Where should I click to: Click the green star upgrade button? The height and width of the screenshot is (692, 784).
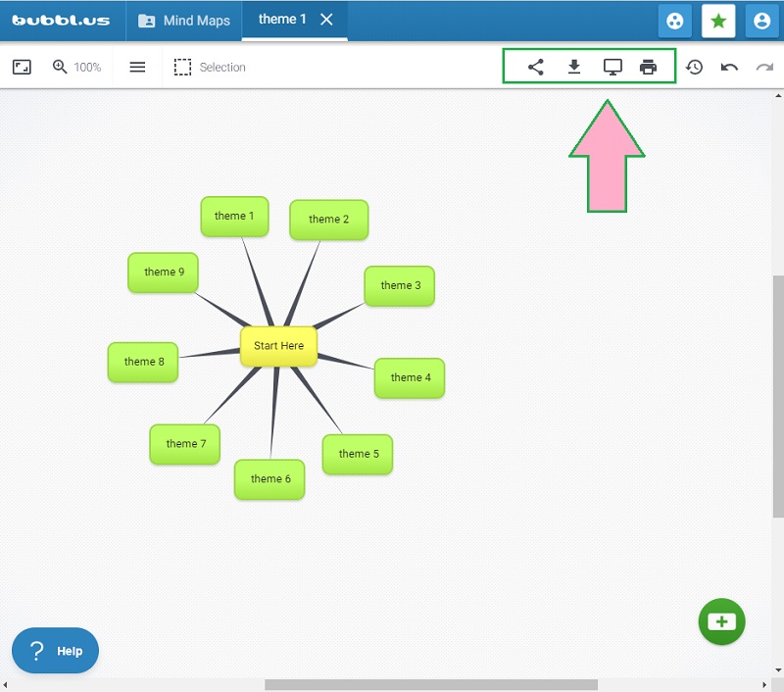coord(718,21)
